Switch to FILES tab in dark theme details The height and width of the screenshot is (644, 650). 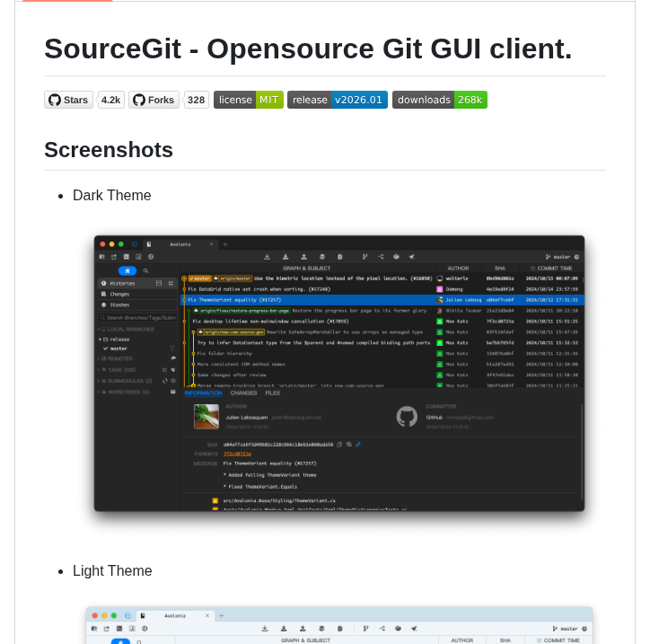point(272,393)
